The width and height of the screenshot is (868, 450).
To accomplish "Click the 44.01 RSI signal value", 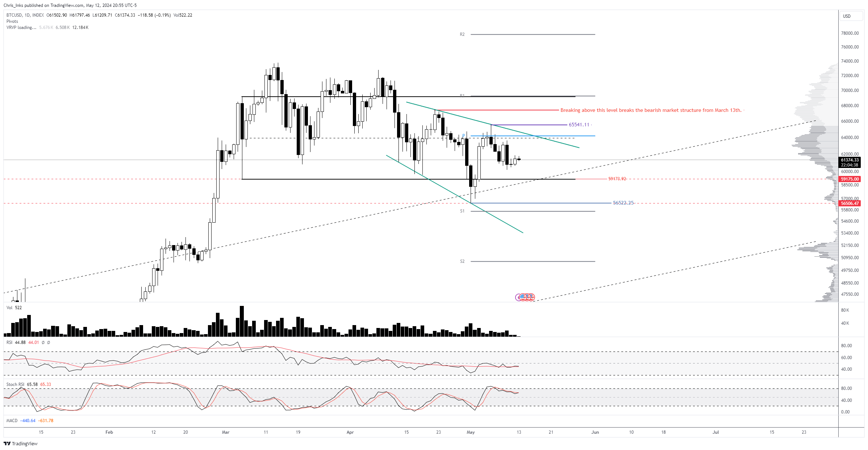I will [34, 342].
